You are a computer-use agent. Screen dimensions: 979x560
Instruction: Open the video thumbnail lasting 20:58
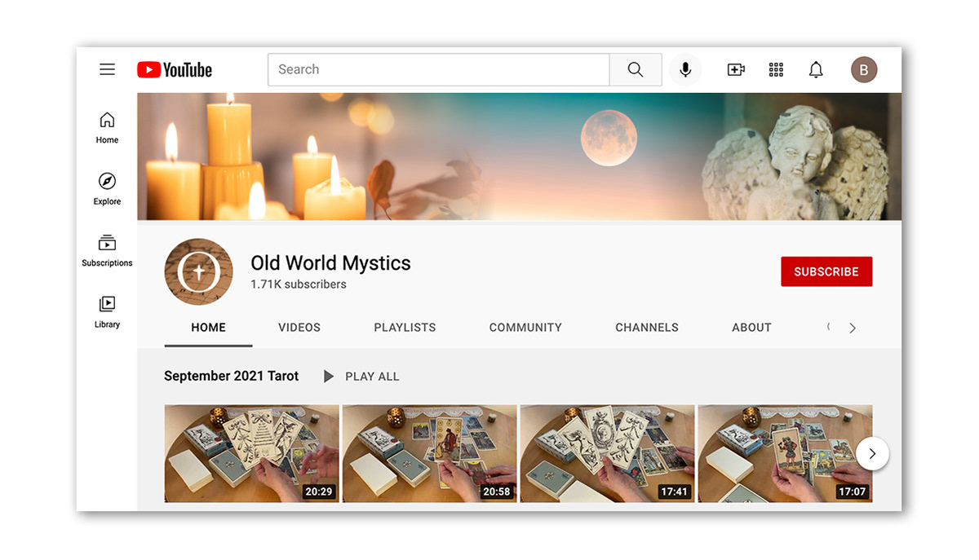pos(430,453)
